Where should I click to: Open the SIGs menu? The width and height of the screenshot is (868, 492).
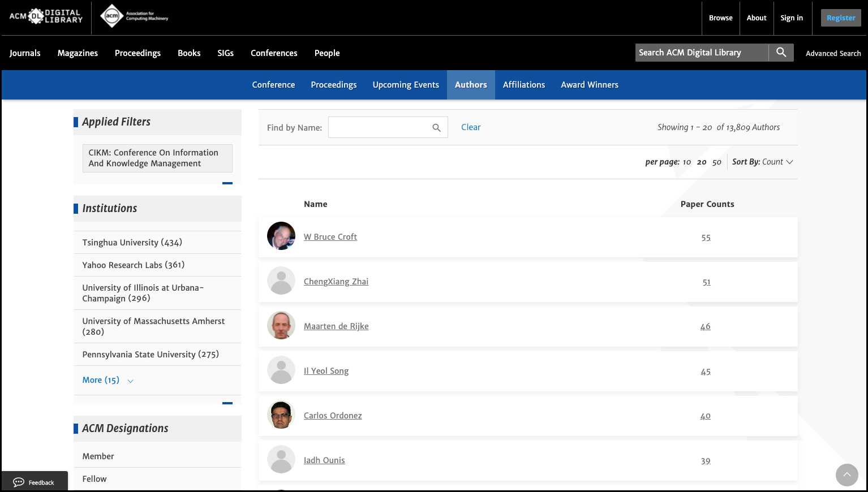225,53
